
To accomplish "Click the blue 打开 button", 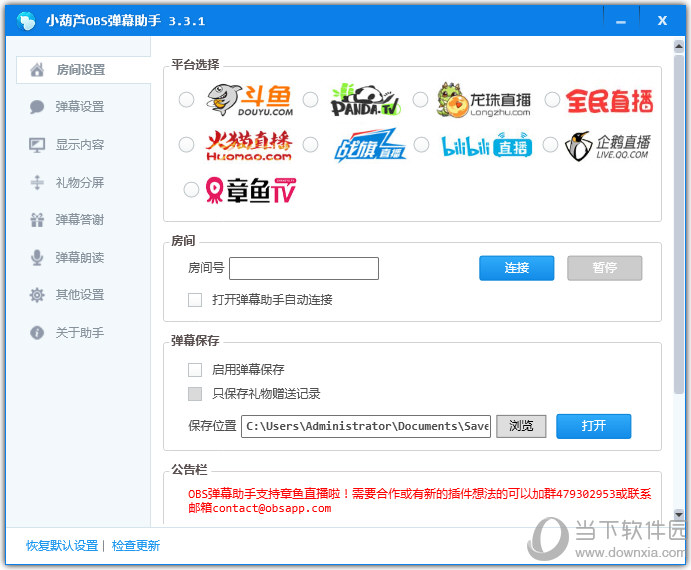I will [594, 426].
